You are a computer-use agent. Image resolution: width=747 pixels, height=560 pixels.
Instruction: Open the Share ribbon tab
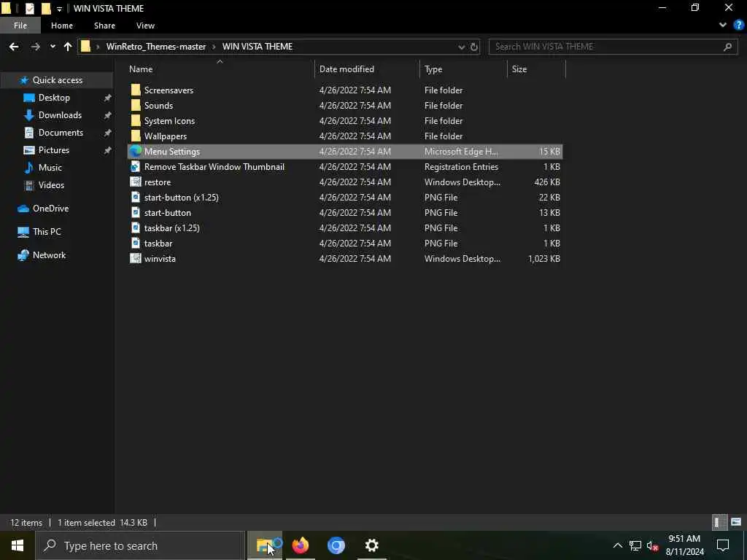104,26
